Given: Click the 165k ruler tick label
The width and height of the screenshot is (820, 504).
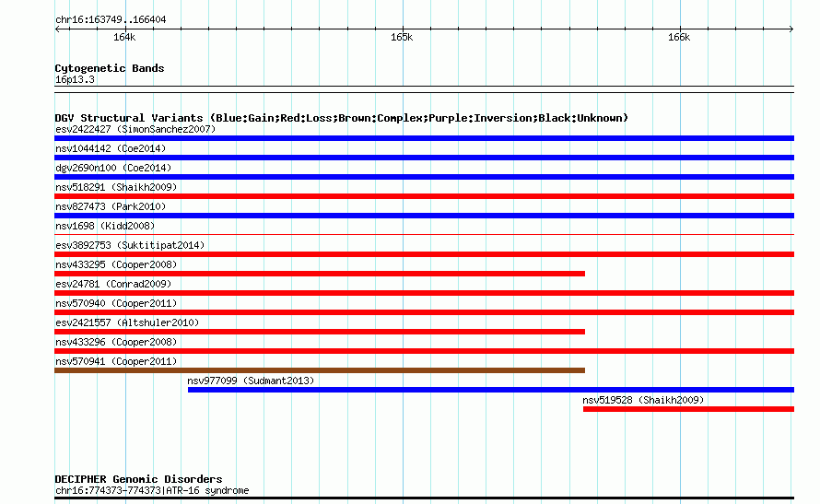Looking at the screenshot, I should pyautogui.click(x=402, y=37).
